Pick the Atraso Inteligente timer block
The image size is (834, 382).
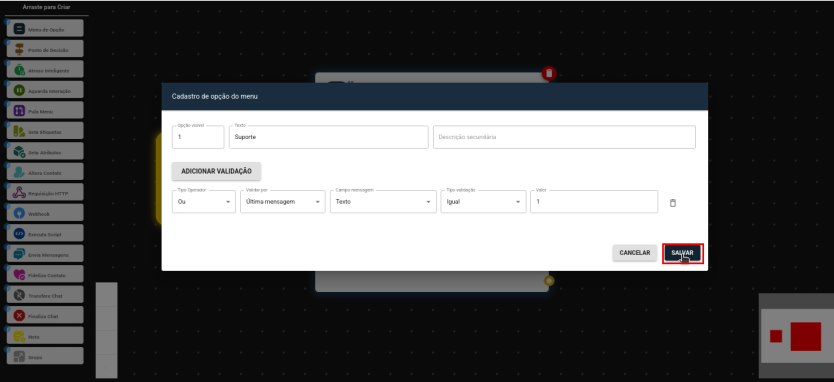click(x=45, y=70)
